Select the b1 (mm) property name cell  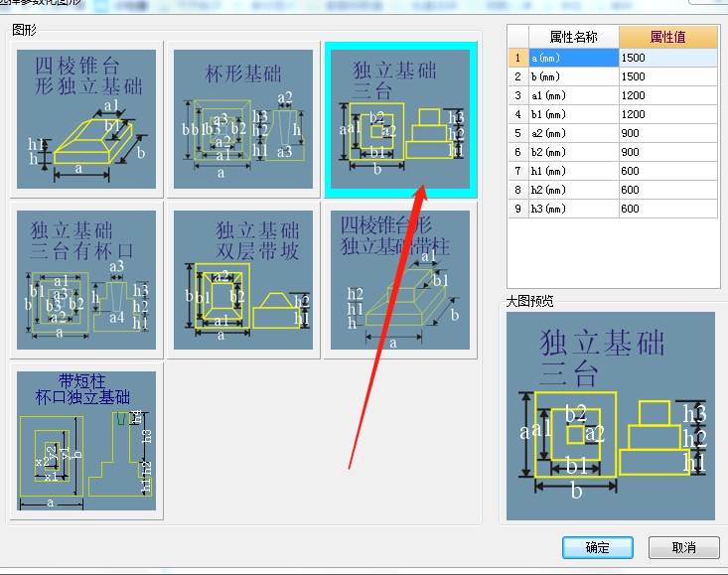pyautogui.click(x=574, y=114)
